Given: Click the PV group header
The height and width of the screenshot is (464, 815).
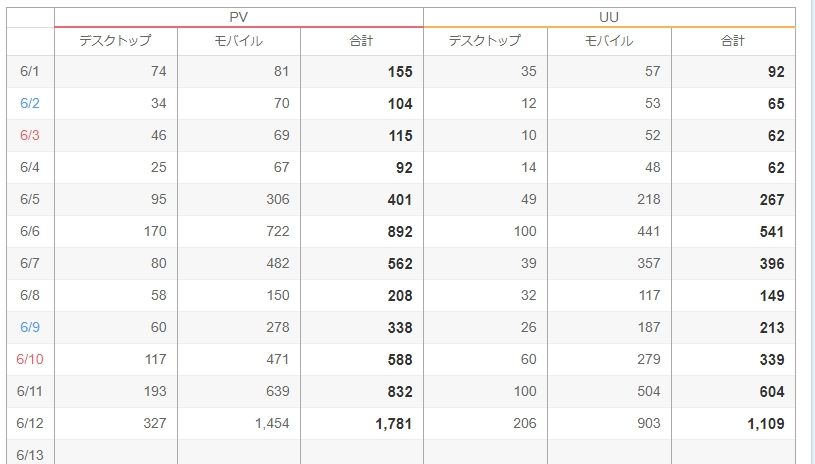Looking at the screenshot, I should [239, 17].
